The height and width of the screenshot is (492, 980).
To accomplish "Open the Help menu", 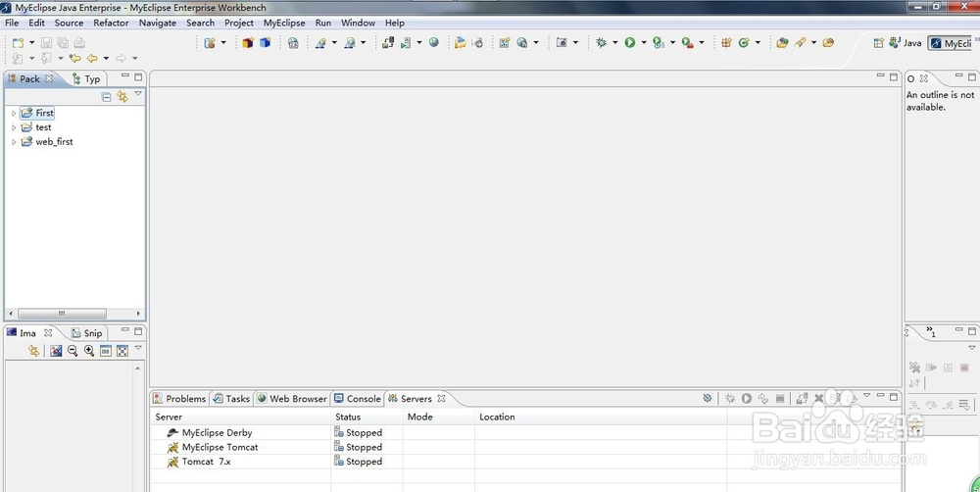I will coord(394,23).
